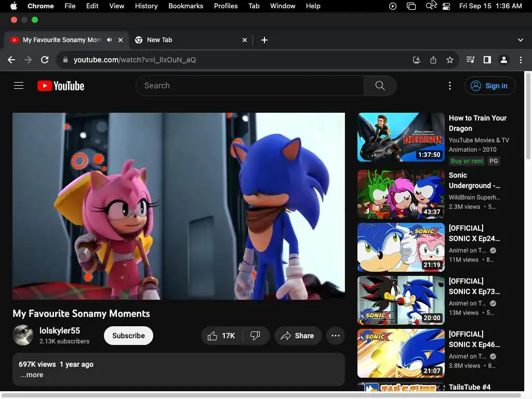
Task: Go forward using browser forward arrow
Action: pos(28,60)
